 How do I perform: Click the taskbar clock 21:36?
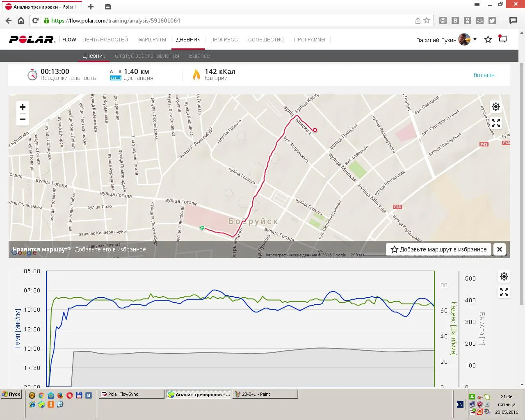507,397
